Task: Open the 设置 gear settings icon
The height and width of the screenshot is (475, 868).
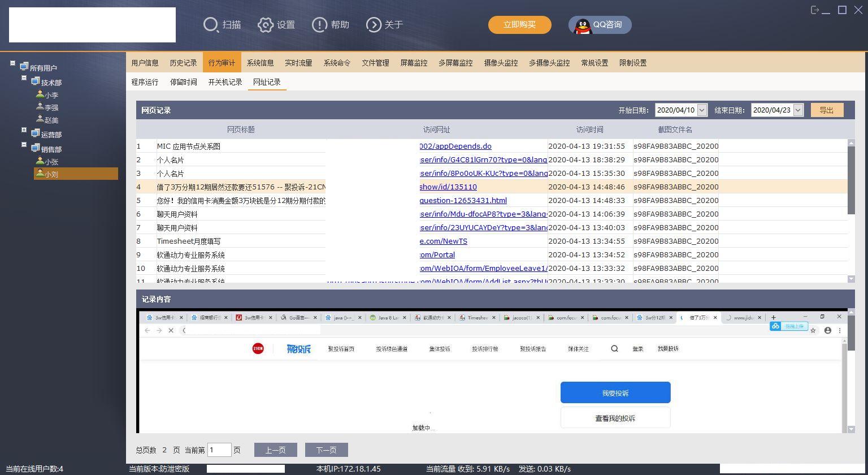Action: [265, 25]
